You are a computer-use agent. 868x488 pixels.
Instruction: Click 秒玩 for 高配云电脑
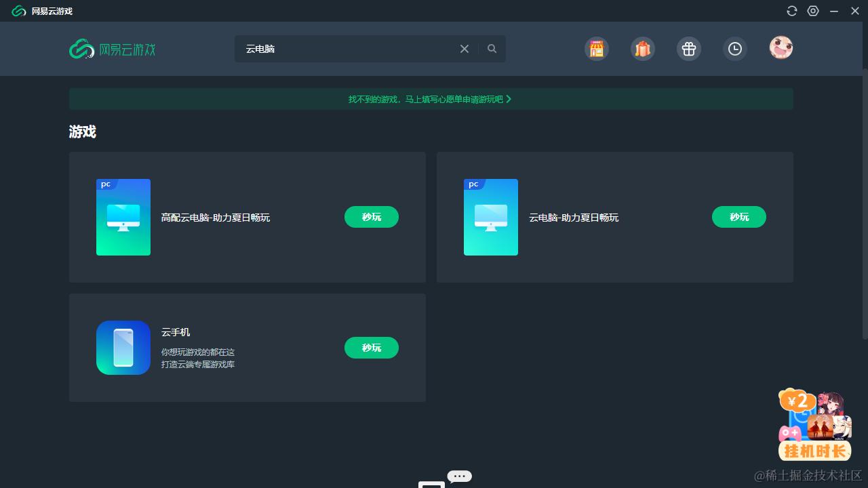pos(372,217)
